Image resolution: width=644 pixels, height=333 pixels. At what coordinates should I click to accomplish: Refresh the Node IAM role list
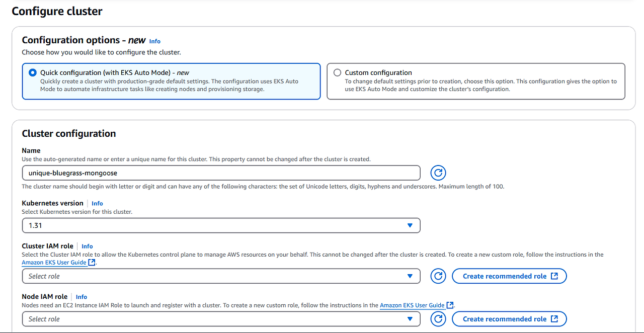(438, 319)
